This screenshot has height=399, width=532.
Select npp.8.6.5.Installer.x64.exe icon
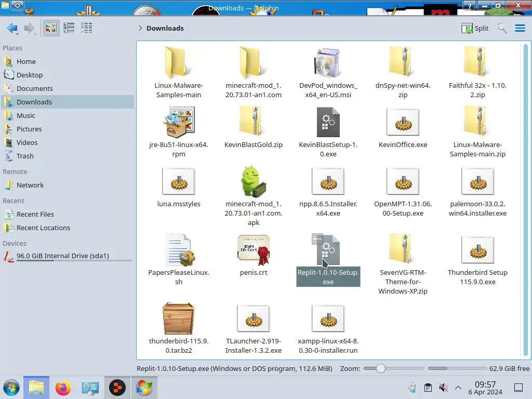point(328,181)
